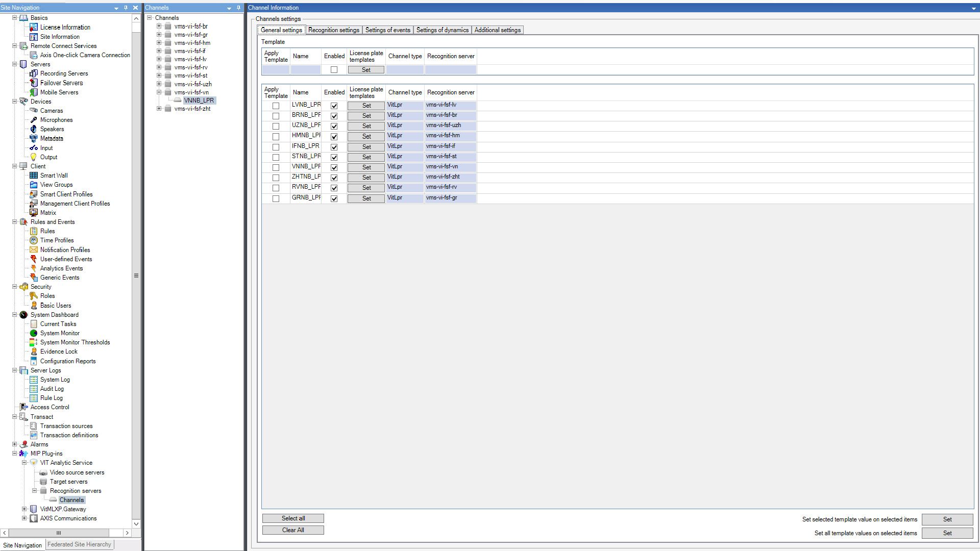The width and height of the screenshot is (980, 551).
Task: Switch to Federated Site Hierarchy tab
Action: [x=79, y=544]
